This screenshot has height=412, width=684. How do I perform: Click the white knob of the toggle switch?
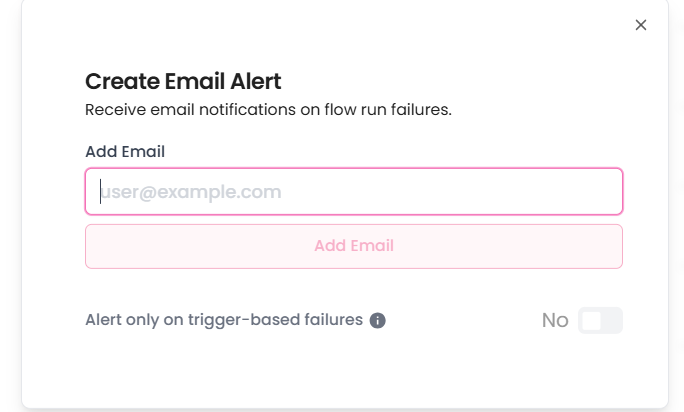592,321
